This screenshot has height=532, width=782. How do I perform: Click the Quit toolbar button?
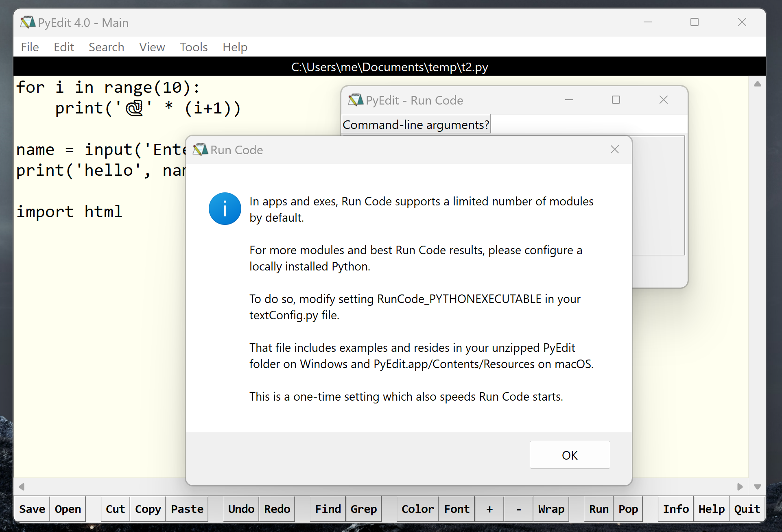tap(747, 509)
